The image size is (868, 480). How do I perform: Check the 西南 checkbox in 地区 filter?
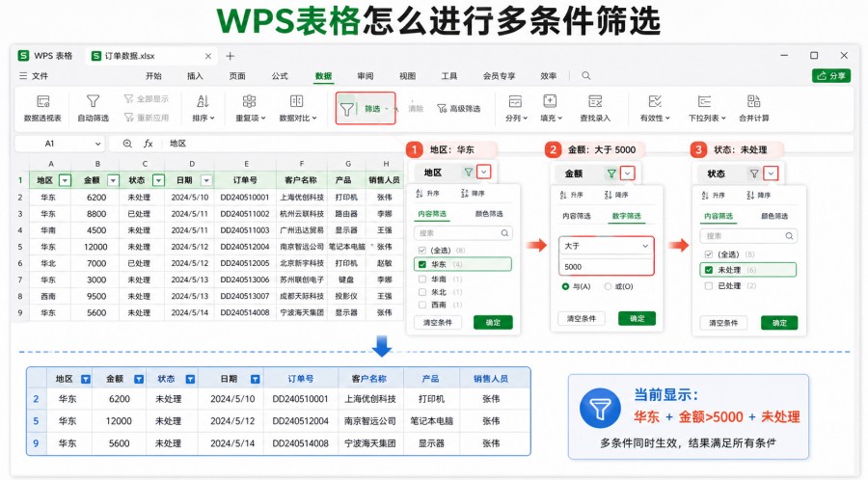tap(422, 305)
